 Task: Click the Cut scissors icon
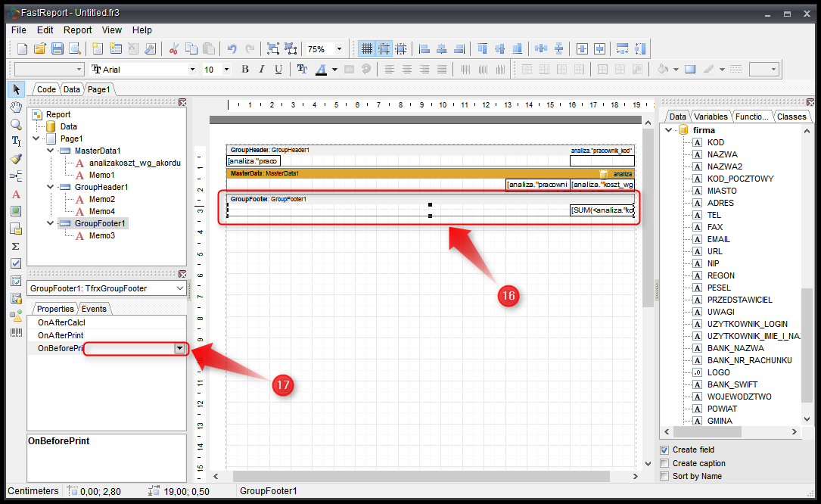coord(173,48)
